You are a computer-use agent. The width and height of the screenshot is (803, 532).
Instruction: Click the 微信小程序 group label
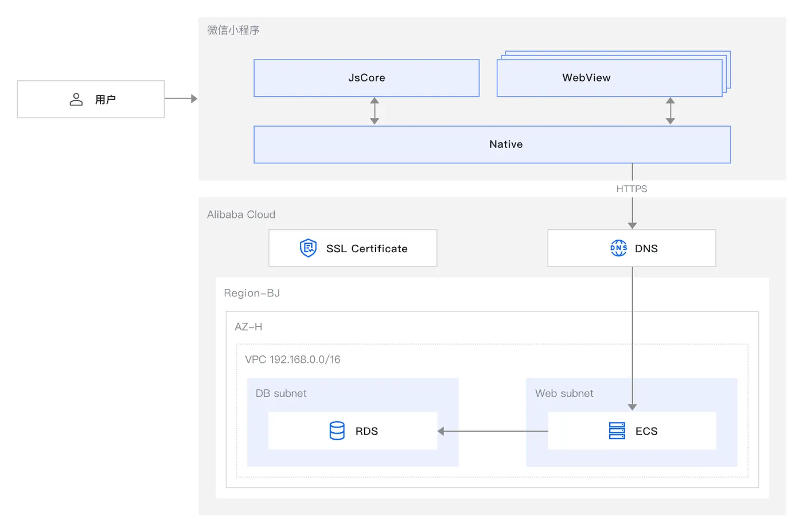point(233,30)
